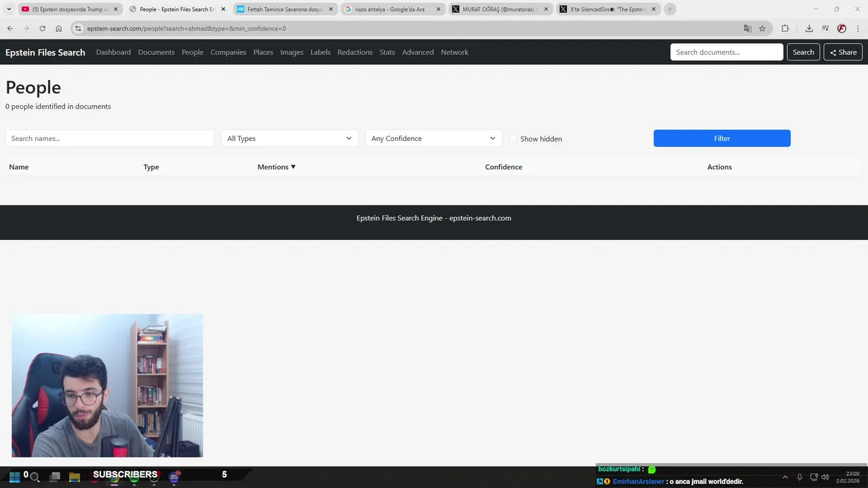Close the MURAT OĞRAŞ tab
Image resolution: width=868 pixels, height=488 pixels.
point(547,9)
